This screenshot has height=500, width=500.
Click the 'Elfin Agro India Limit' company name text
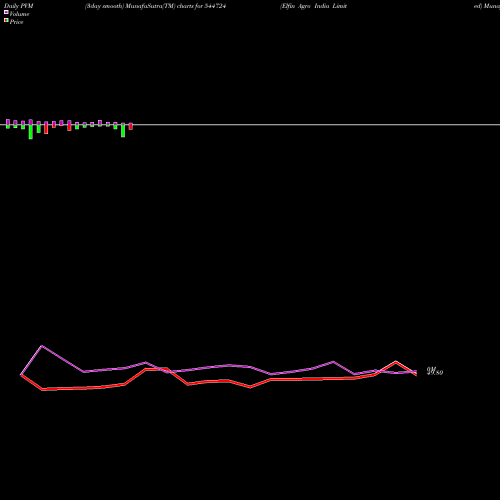314,6
